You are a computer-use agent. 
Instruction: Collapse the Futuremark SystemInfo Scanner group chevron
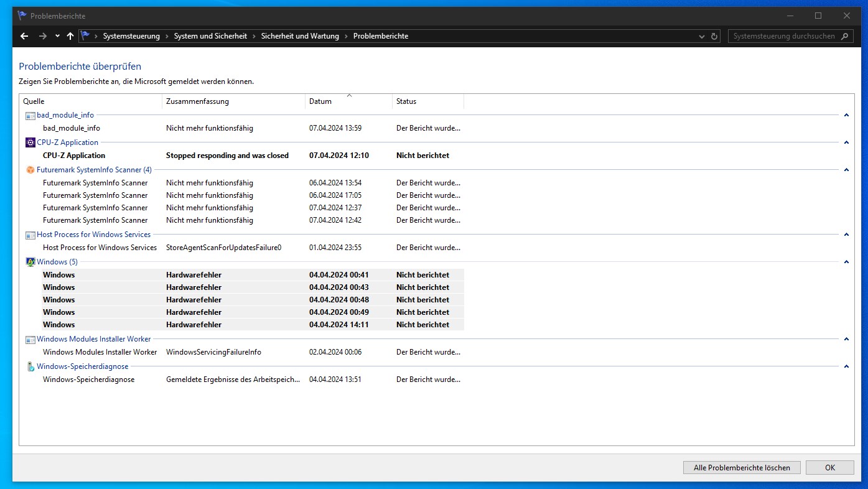tap(846, 170)
